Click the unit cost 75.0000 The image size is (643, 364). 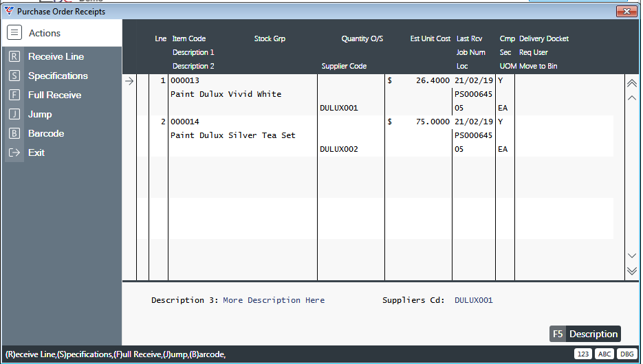[x=433, y=122]
